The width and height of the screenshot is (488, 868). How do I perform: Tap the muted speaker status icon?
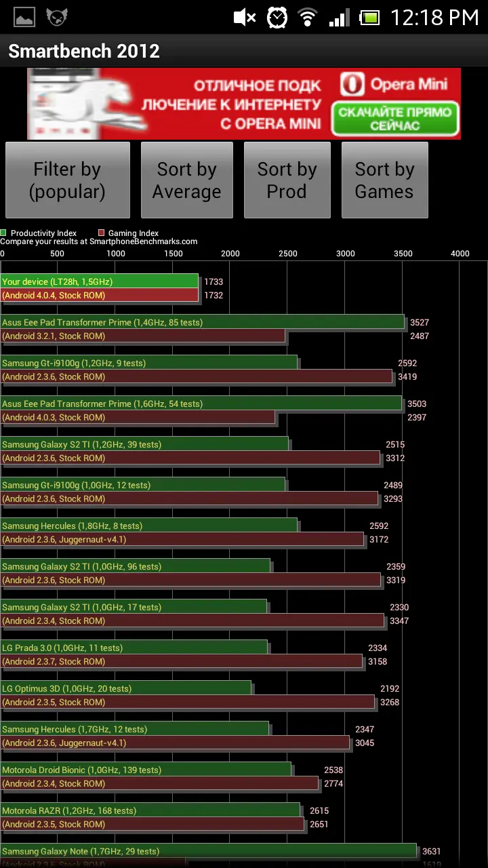244,17
